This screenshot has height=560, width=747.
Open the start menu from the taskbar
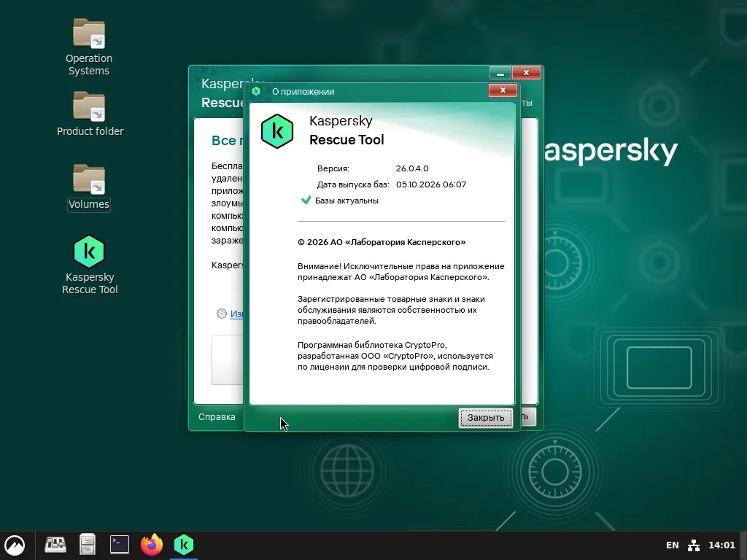(x=15, y=545)
